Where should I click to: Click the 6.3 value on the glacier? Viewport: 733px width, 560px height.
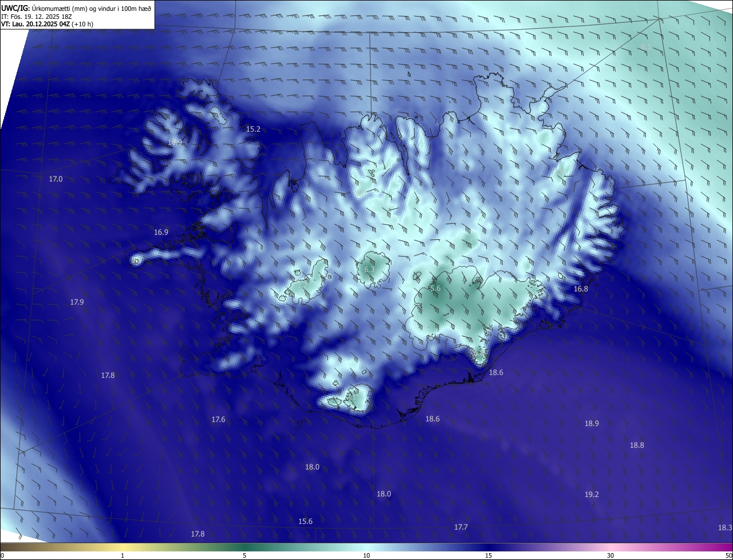(x=369, y=269)
